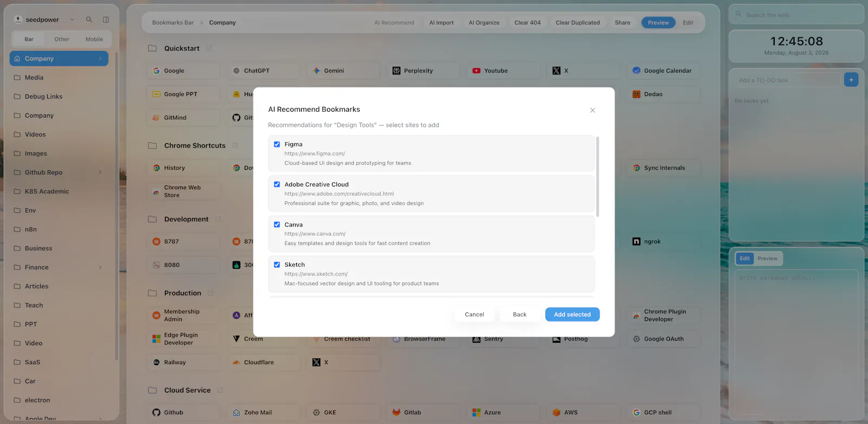Open the external link icon next to Quickstart

point(209,48)
